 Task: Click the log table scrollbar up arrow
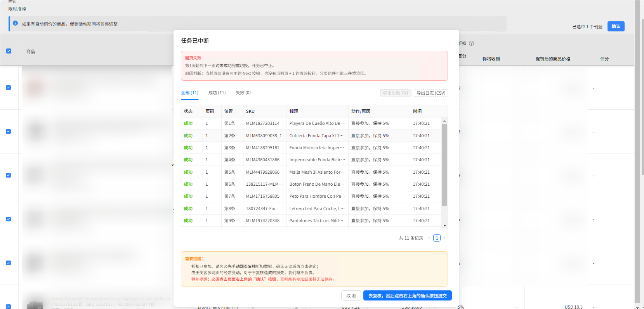tap(445, 121)
